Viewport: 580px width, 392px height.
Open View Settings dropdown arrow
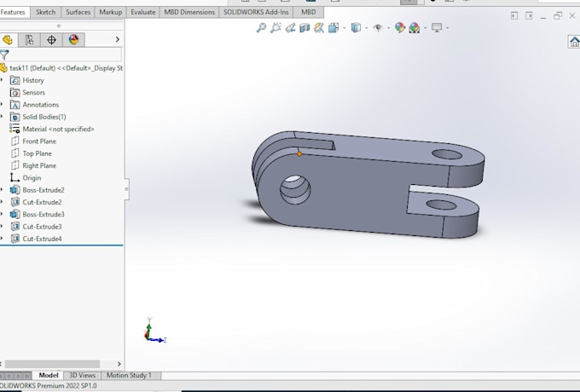tap(448, 28)
